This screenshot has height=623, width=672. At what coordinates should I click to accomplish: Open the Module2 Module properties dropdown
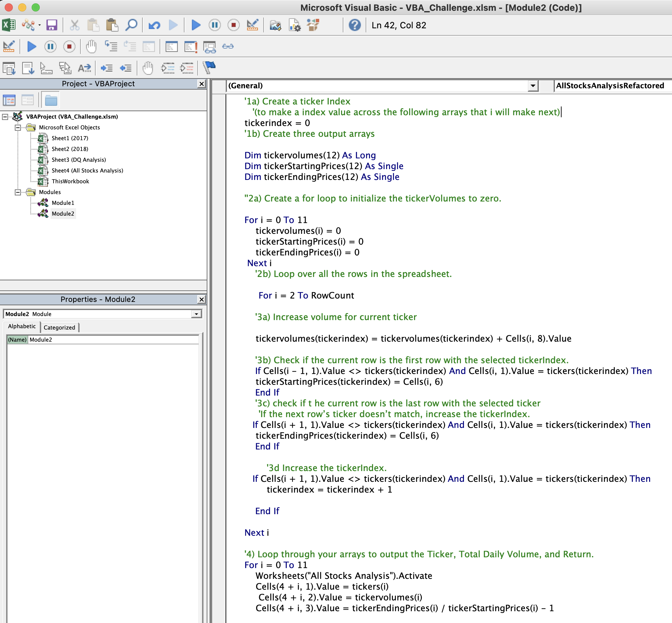point(196,314)
